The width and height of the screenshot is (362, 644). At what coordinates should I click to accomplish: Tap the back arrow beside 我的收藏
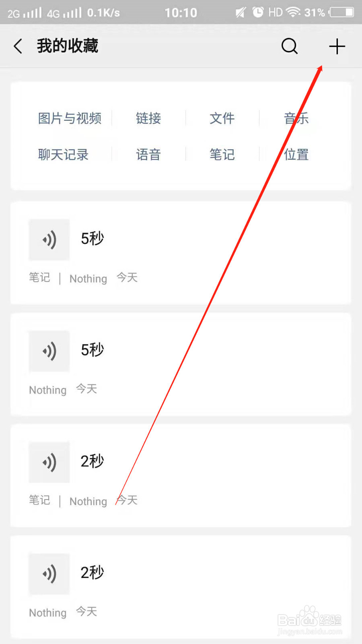(x=18, y=46)
